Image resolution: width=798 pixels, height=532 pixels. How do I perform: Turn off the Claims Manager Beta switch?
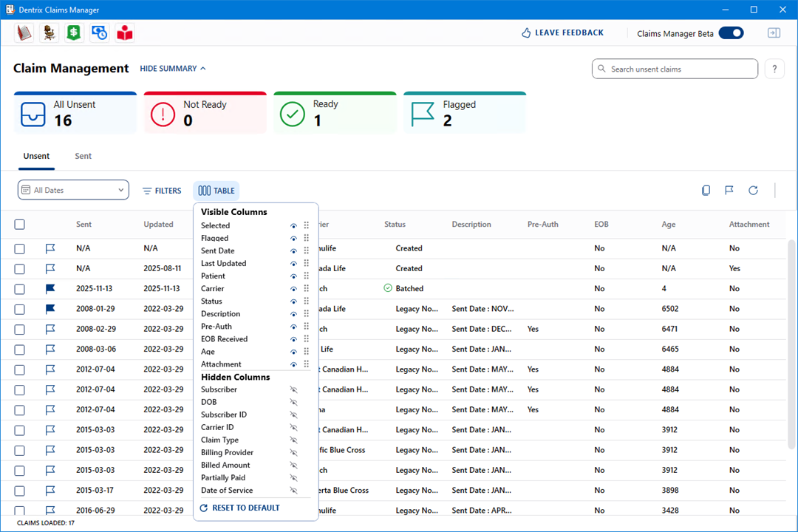click(731, 33)
